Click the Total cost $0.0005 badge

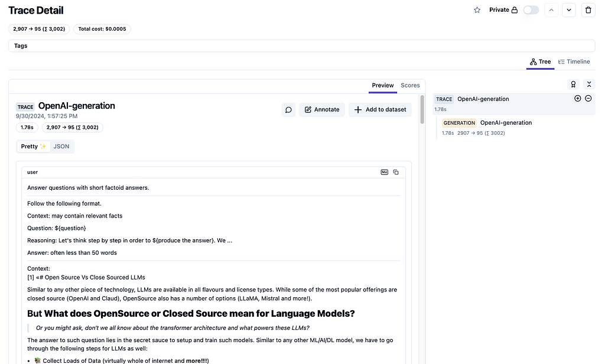tap(102, 29)
